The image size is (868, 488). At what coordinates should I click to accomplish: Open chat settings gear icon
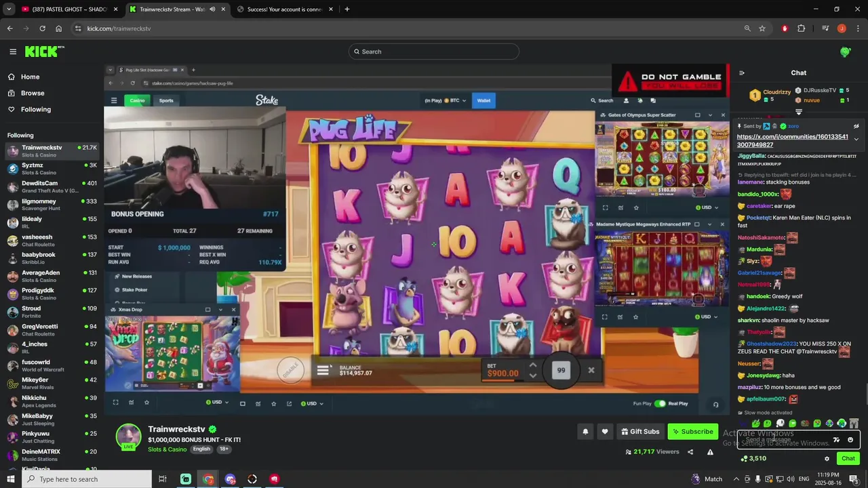click(827, 459)
